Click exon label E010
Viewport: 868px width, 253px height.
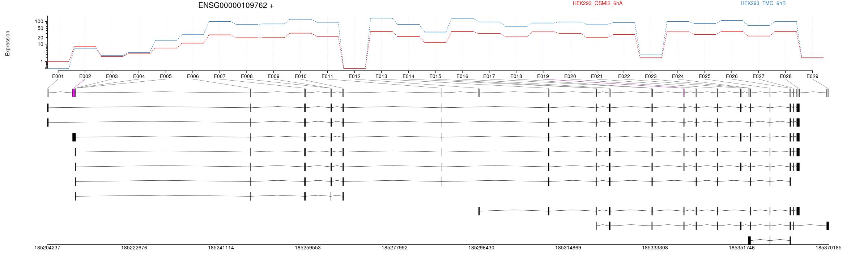pos(301,76)
